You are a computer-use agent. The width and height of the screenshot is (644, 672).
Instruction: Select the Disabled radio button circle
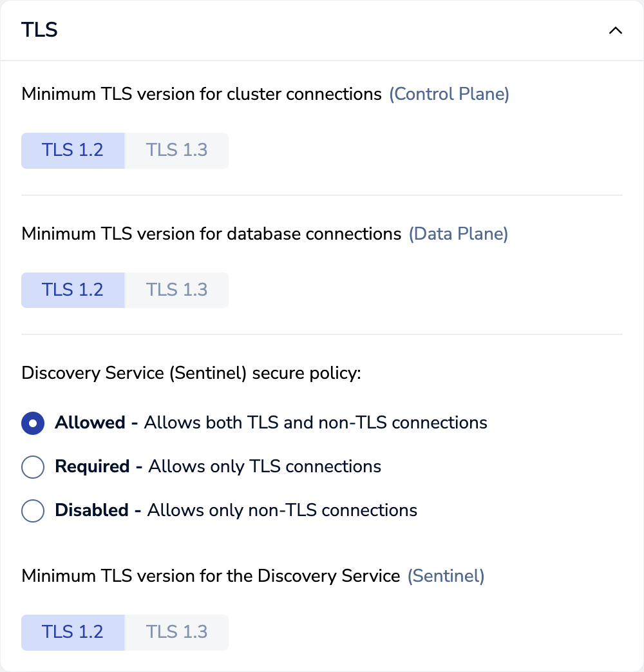tap(33, 510)
